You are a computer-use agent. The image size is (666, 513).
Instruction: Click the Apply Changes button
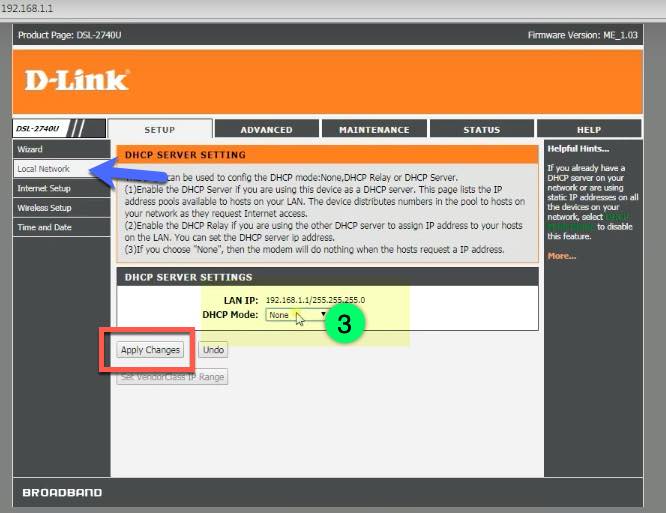(150, 350)
